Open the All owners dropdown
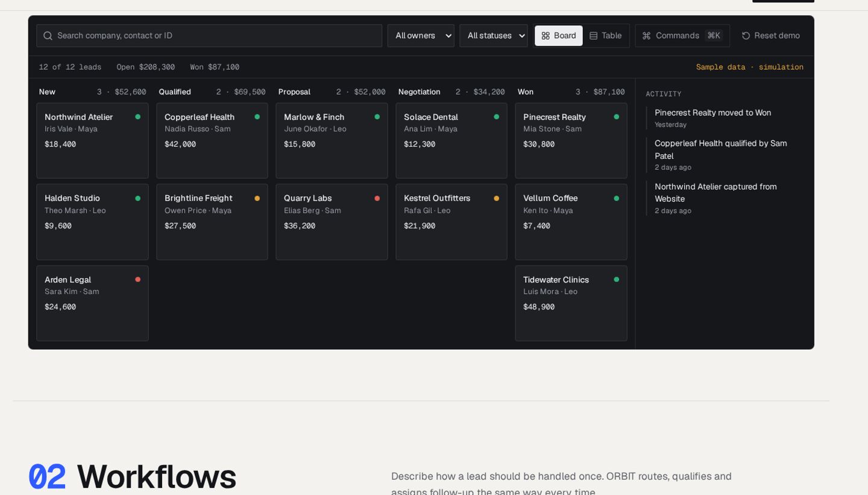Screen dimensions: 868x495 pos(421,36)
